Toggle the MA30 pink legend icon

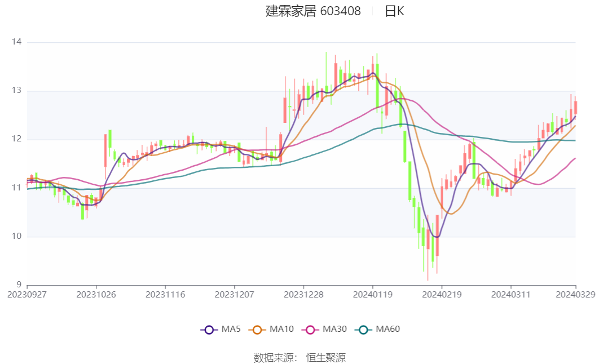(310, 330)
